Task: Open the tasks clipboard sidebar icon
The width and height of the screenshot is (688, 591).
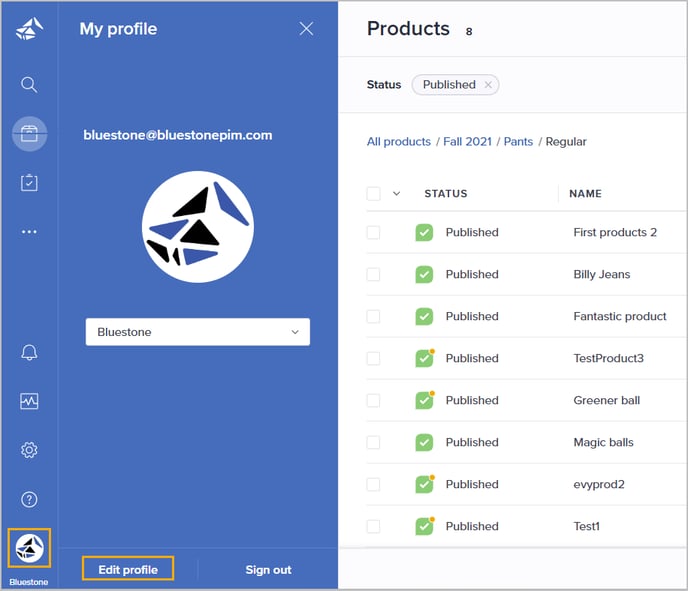Action: click(29, 182)
